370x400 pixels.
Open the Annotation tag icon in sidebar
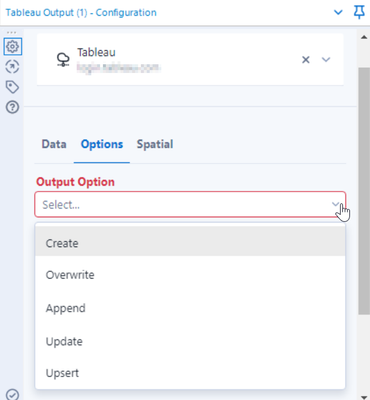13,87
